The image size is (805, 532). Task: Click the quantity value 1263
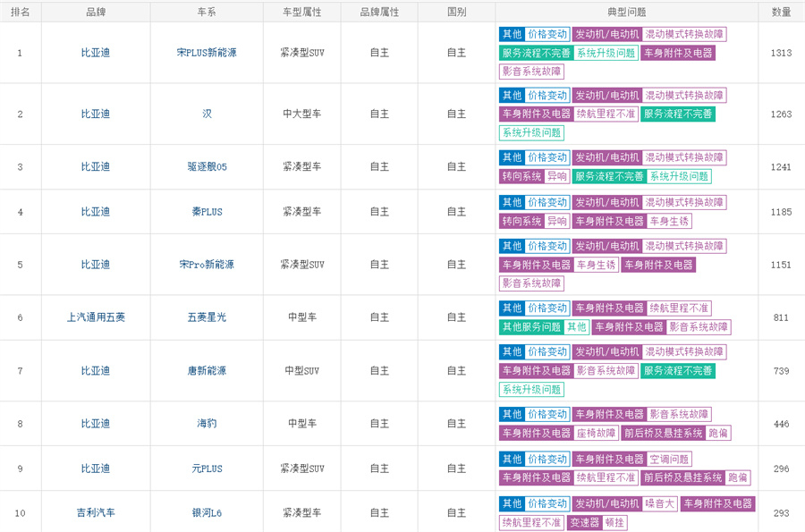pos(781,114)
